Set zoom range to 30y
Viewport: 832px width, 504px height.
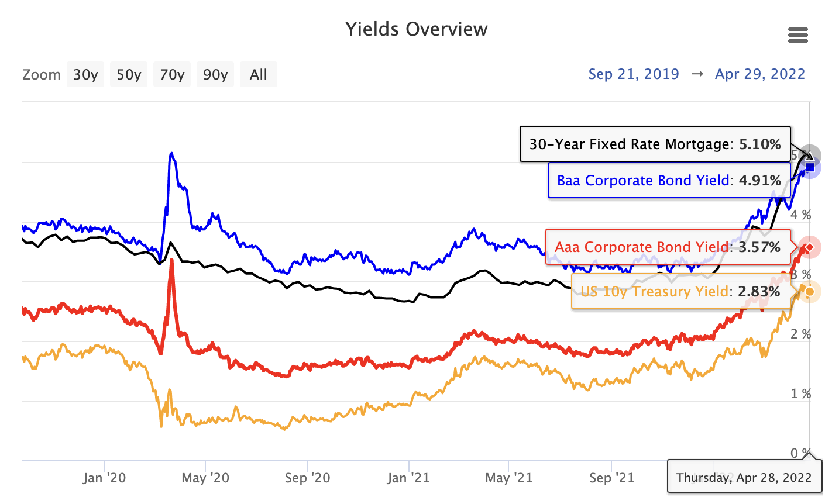pos(85,75)
